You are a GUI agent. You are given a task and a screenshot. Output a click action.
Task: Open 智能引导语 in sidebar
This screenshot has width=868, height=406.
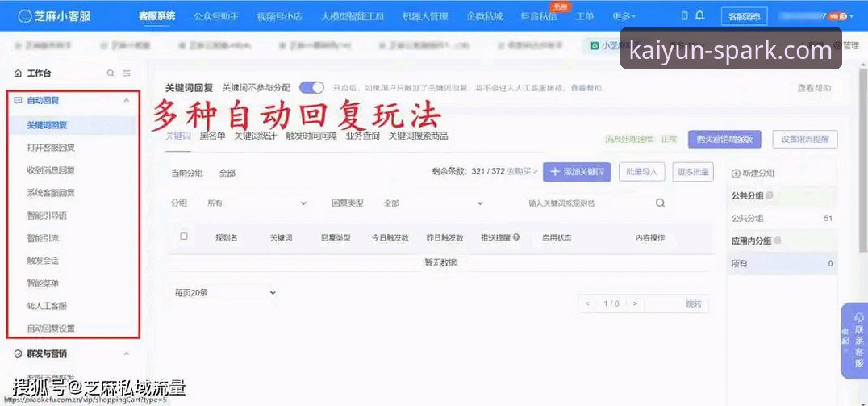47,216
